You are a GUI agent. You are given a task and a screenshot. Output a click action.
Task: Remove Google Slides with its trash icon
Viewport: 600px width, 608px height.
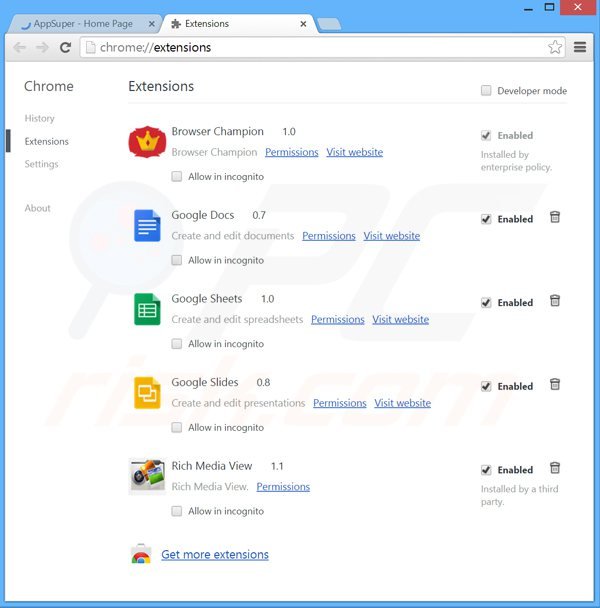(x=555, y=384)
